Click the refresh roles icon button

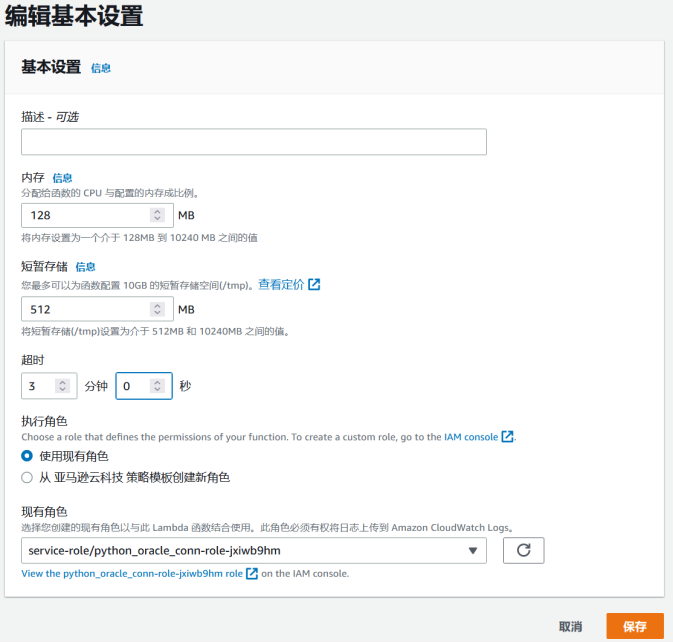point(524,550)
